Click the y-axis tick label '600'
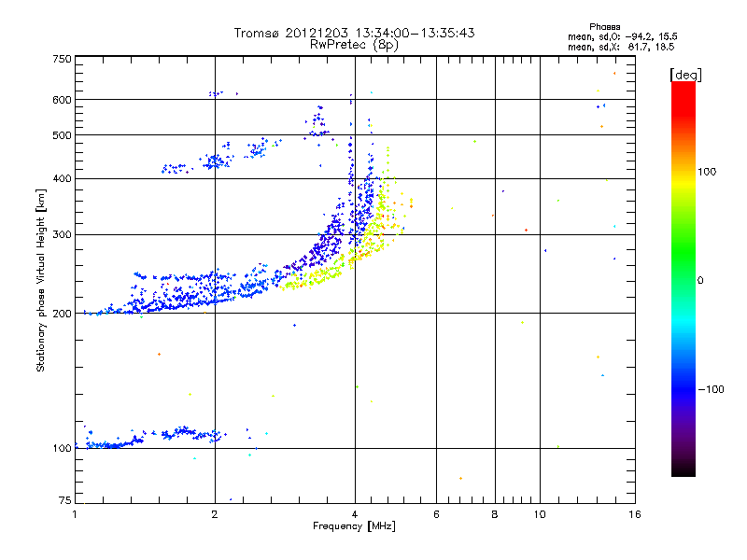This screenshot has width=747, height=560. pos(62,100)
